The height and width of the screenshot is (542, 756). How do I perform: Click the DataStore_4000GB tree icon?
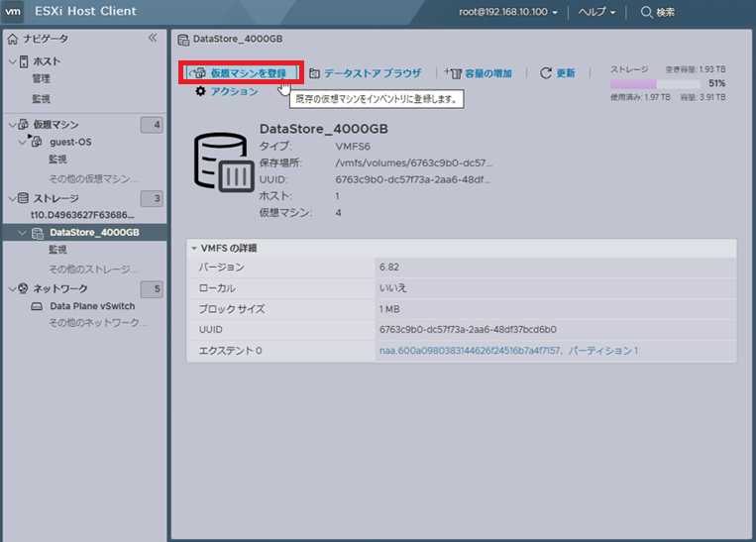38,234
